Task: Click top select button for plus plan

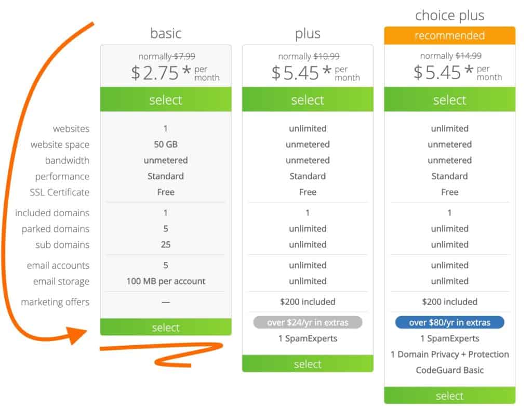Action: [308, 99]
